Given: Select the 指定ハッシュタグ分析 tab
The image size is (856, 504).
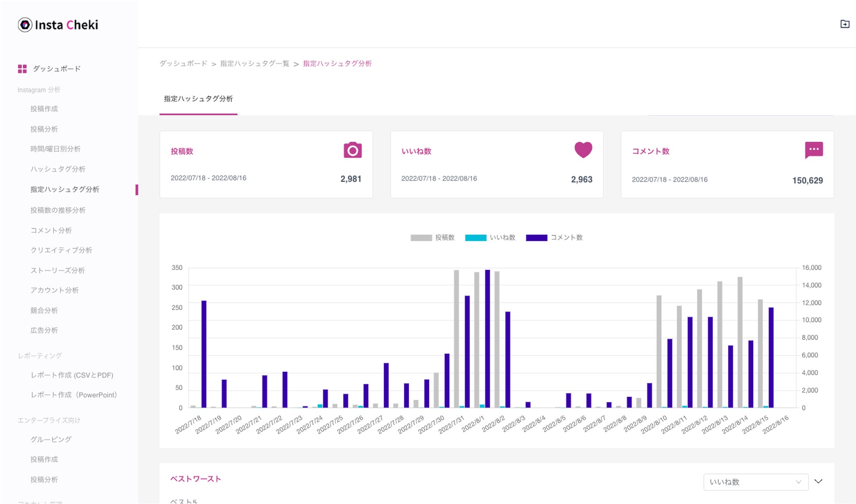Looking at the screenshot, I should (x=198, y=99).
